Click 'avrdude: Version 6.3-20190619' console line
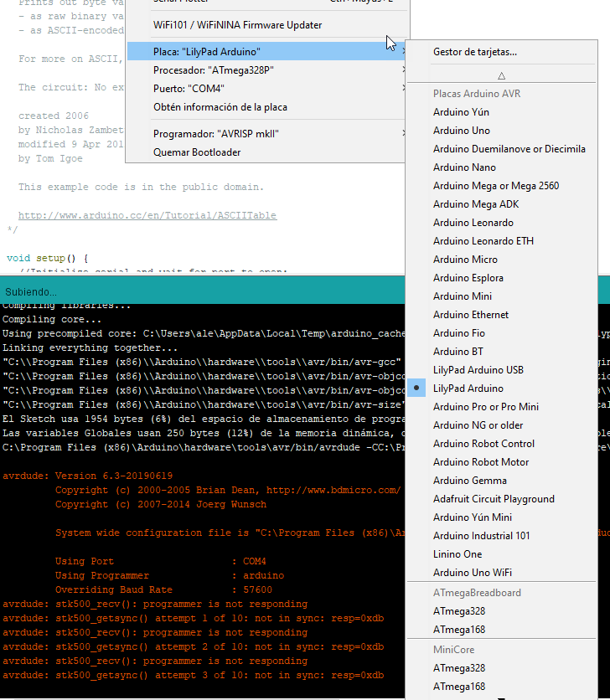Screen dimensions: 610x700 pyautogui.click(x=88, y=476)
